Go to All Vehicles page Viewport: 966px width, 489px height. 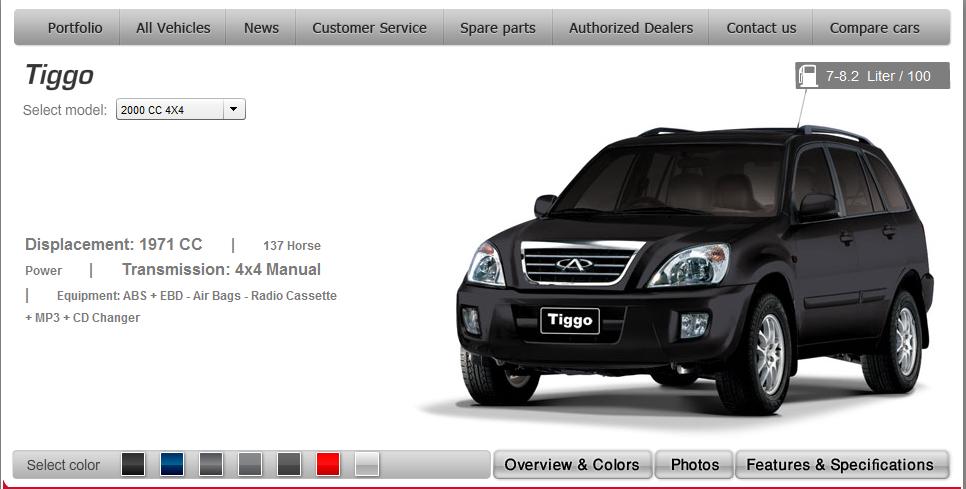point(173,28)
